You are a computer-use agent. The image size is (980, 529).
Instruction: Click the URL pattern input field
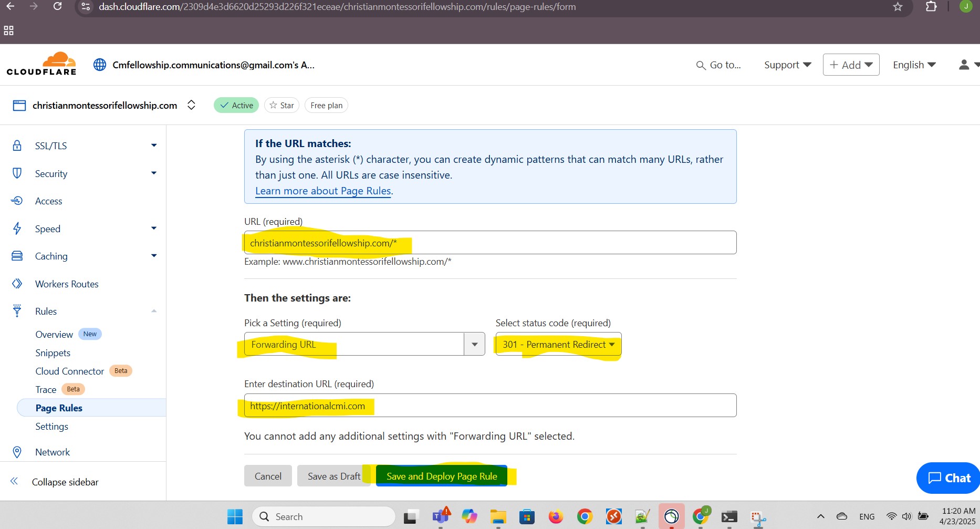pos(490,243)
